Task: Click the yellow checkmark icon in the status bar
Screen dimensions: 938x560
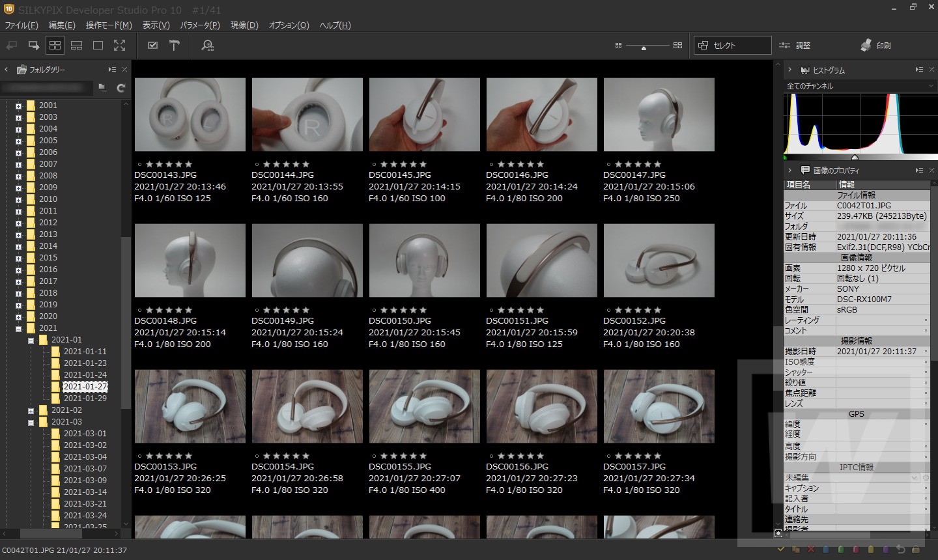Action: point(780,550)
